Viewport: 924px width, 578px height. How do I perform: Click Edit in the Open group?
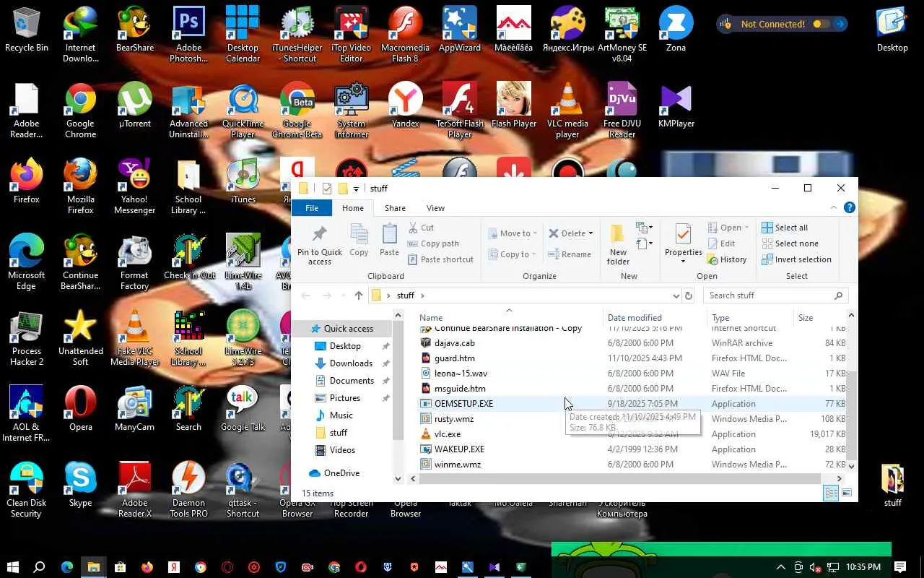tap(721, 243)
